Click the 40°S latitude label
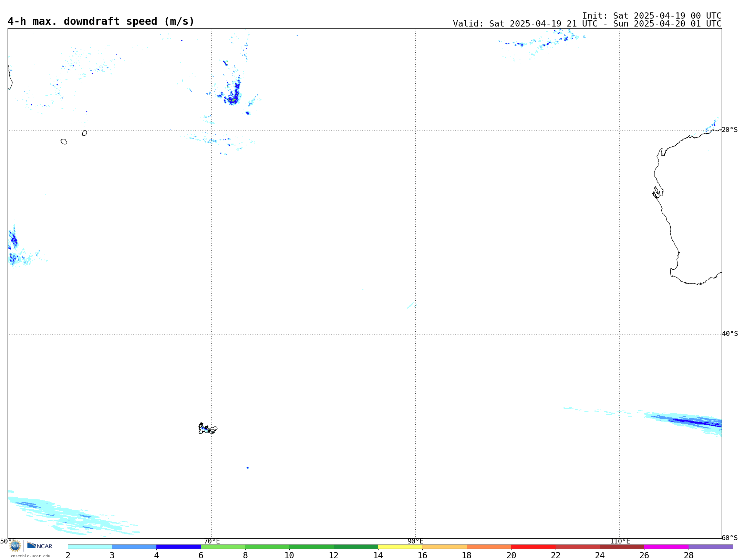Viewport: 744px width, 560px height. [730, 334]
